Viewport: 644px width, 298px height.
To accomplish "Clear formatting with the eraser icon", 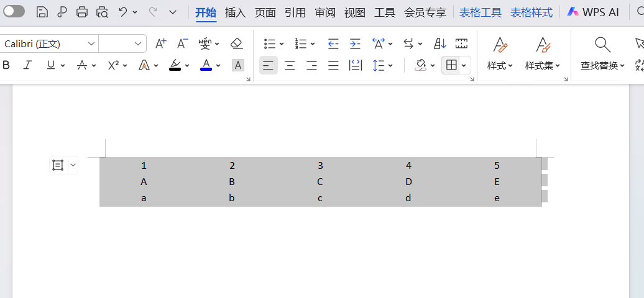I will (237, 43).
